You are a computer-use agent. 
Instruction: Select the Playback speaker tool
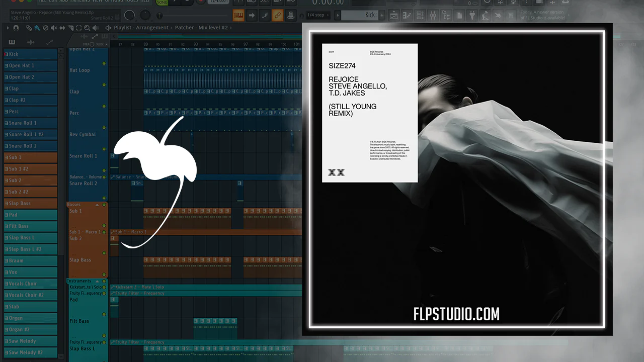coord(96,28)
